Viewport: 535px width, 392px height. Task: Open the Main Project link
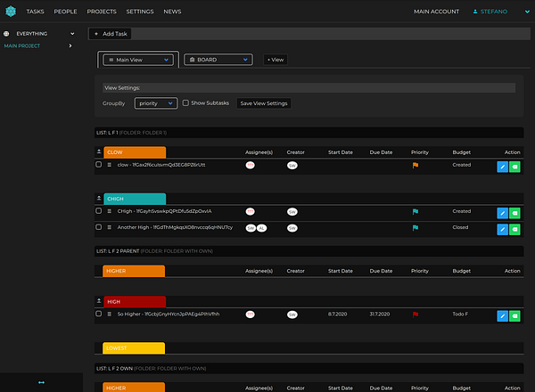point(22,45)
